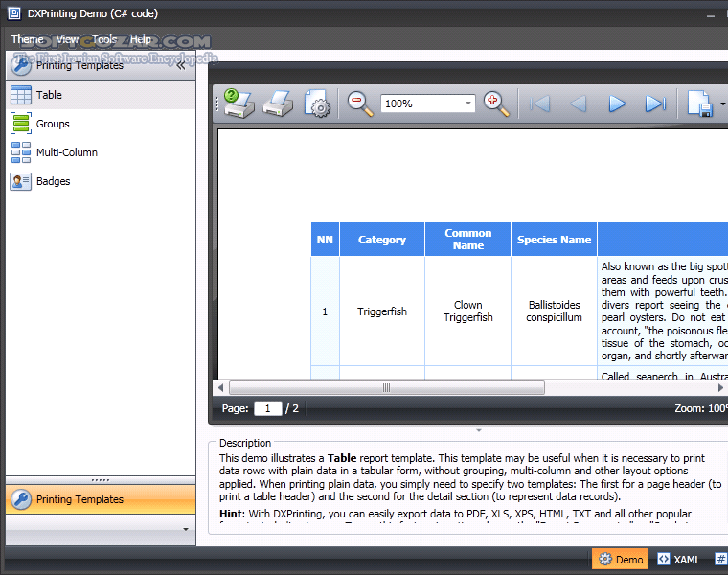Viewport: 728px width, 575px height.
Task: Select the Badges template
Action: pos(53,181)
